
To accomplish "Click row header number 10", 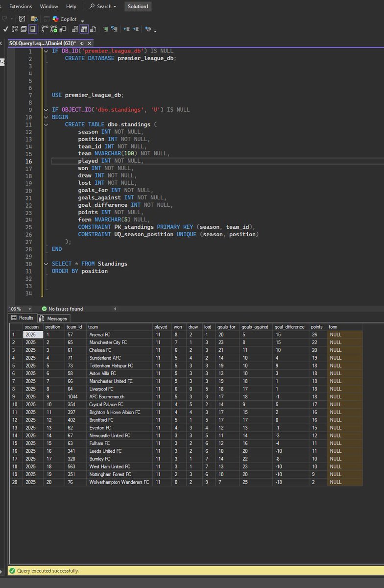I will 16,404.
